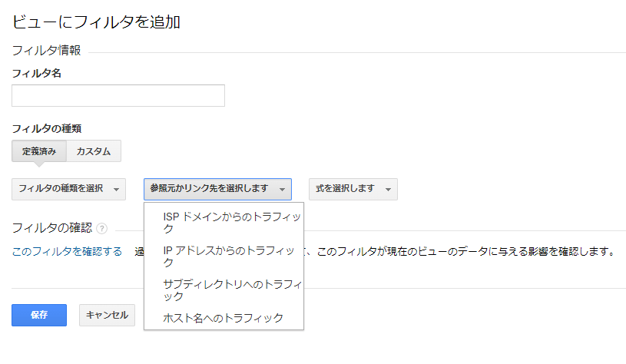626x364 pixels.
Task: Collapse the 参照元かリンク先を選択します dropdown
Action: coord(217,189)
